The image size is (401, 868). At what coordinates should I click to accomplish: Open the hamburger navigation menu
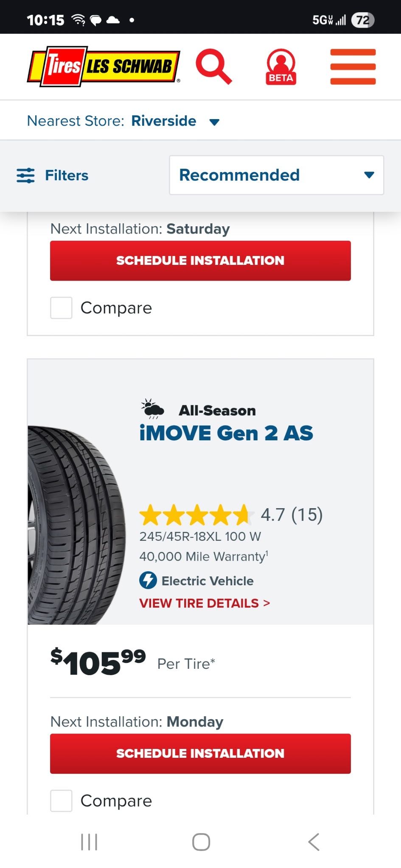(353, 67)
